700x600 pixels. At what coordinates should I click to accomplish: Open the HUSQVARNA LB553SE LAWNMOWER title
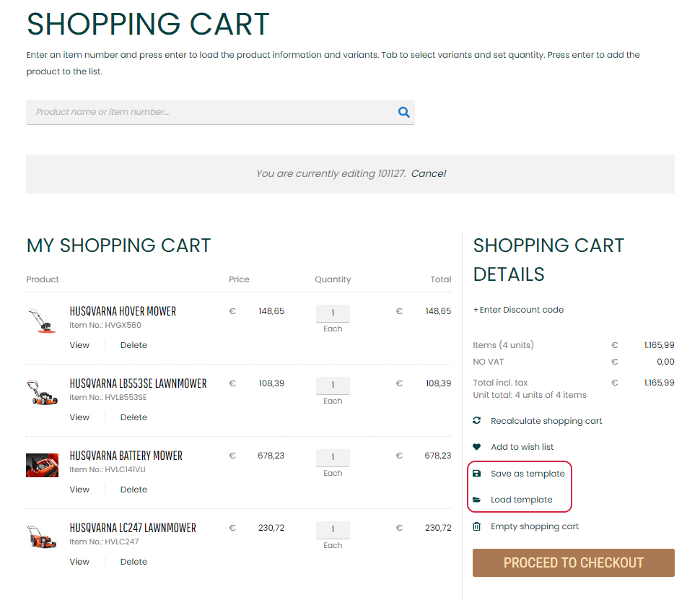pos(138,383)
